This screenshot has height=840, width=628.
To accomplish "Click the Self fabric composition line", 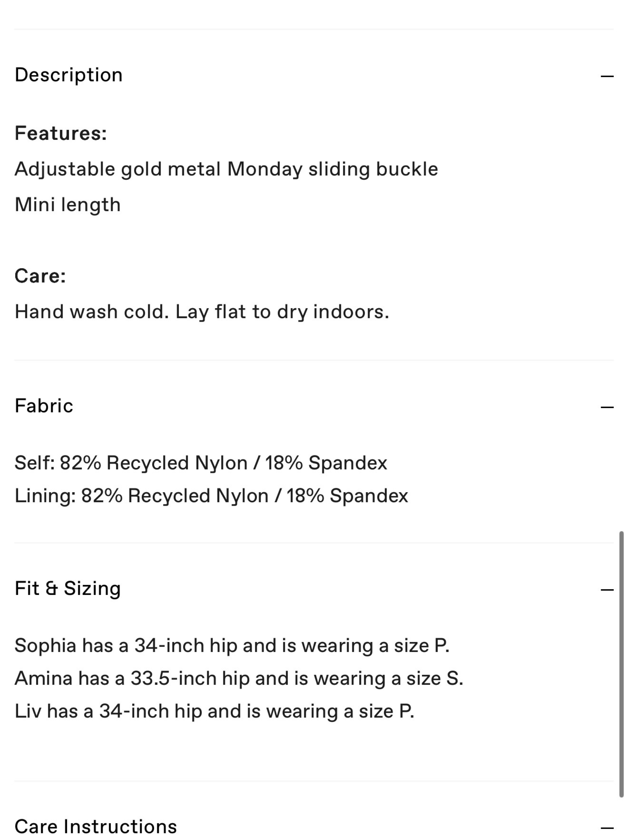I will point(201,463).
